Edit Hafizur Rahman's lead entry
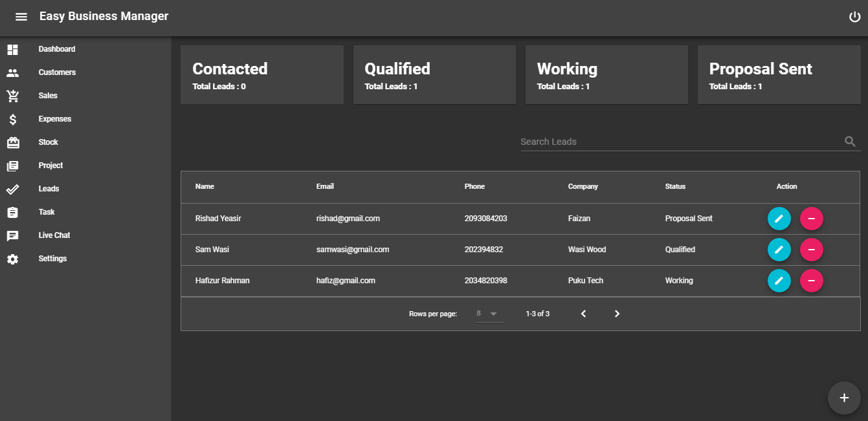This screenshot has width=868, height=421. pos(779,281)
